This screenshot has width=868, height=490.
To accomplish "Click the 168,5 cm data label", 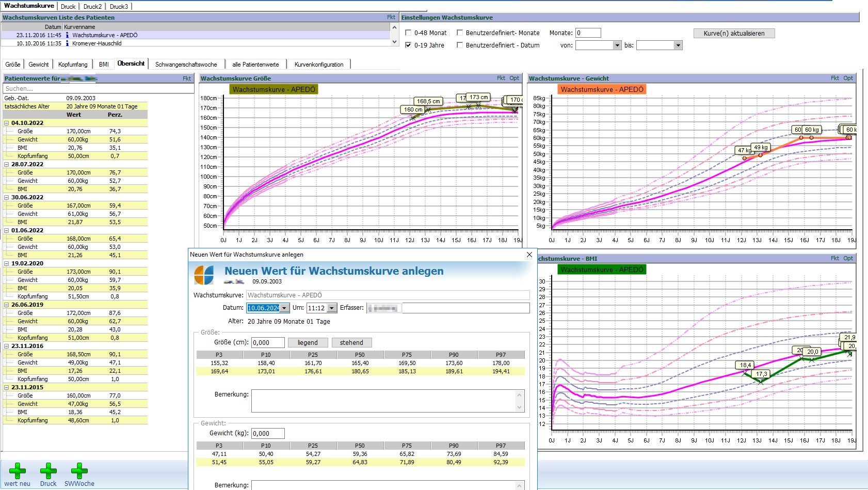I will [428, 101].
